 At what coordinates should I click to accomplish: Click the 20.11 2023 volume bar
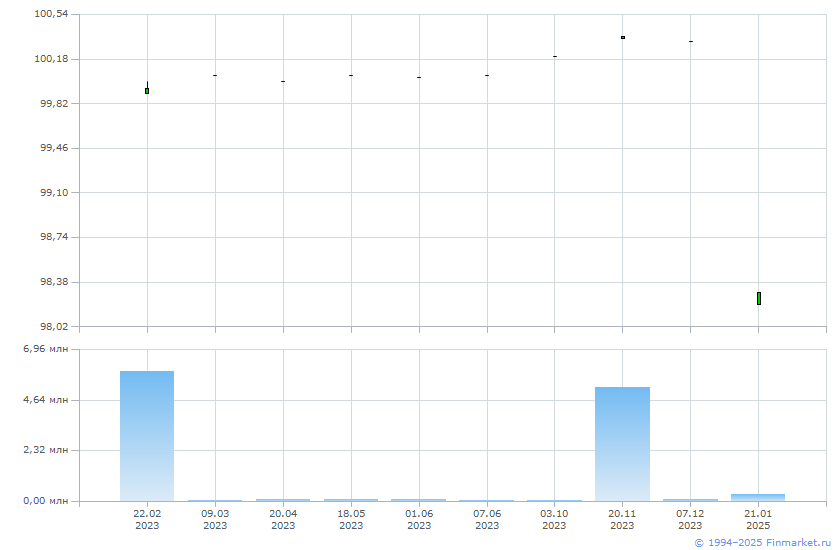tap(622, 444)
